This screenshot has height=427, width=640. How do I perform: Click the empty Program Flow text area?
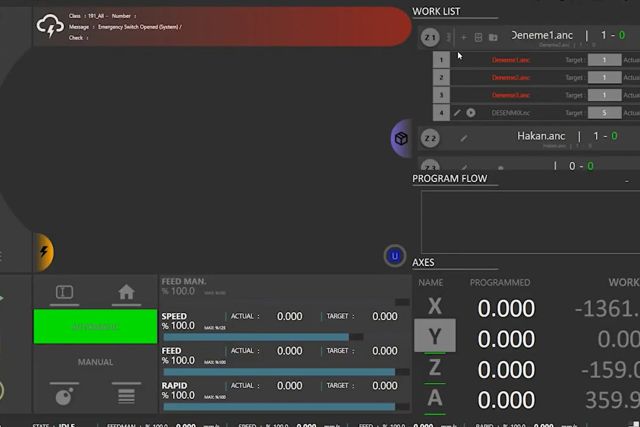531,222
